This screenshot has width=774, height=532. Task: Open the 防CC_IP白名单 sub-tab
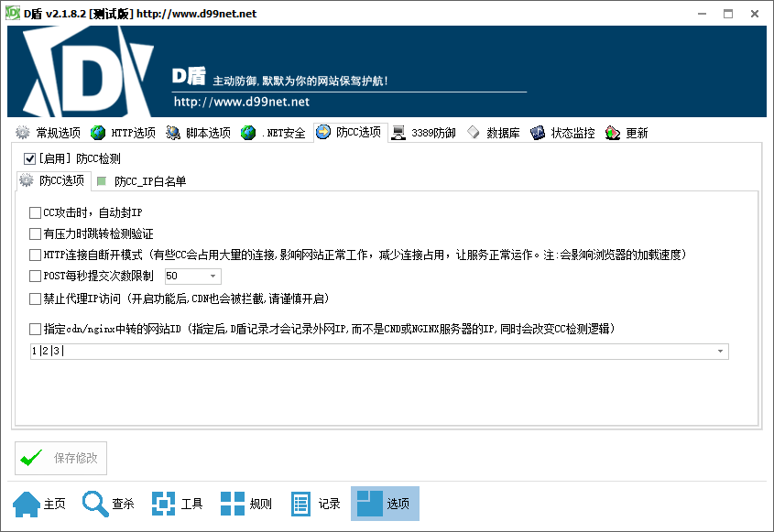pyautogui.click(x=142, y=181)
